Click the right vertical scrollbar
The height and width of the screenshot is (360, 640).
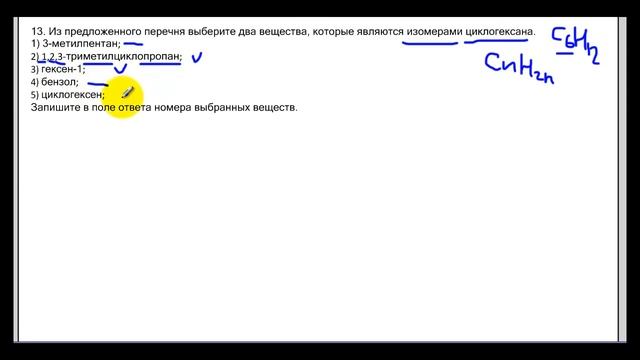[x=622, y=179]
